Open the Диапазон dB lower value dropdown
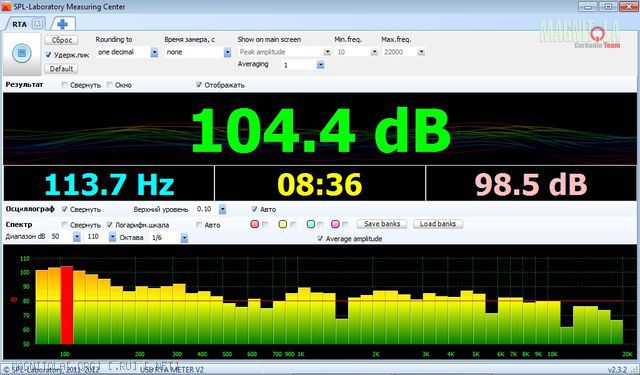 coord(77,237)
